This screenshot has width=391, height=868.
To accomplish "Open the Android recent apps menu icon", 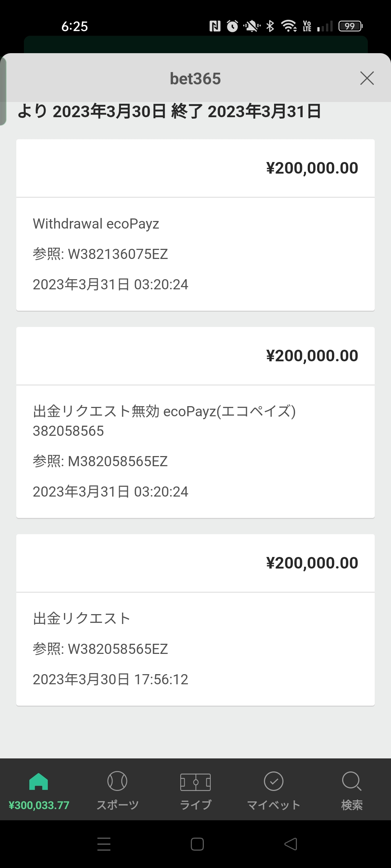I will [104, 844].
